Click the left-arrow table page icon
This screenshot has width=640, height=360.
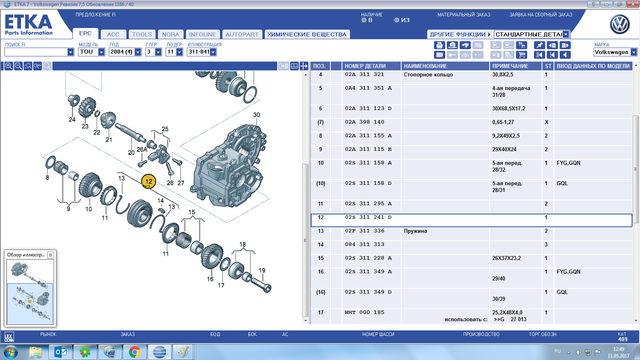tap(552, 45)
